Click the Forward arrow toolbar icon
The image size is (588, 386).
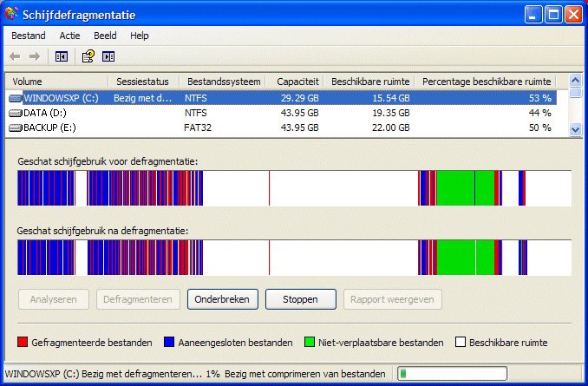pos(35,56)
